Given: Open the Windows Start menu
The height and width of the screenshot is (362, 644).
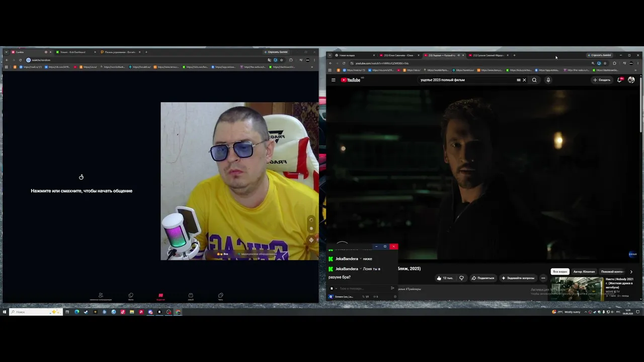Looking at the screenshot, I should click(5, 312).
